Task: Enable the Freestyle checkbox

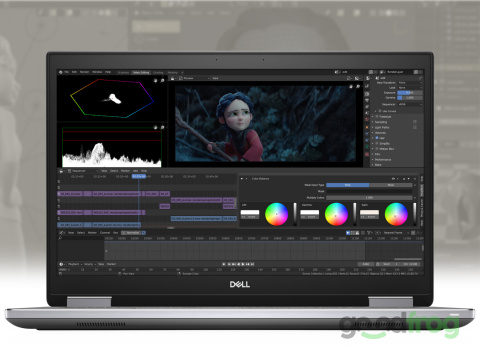Action: (x=377, y=117)
